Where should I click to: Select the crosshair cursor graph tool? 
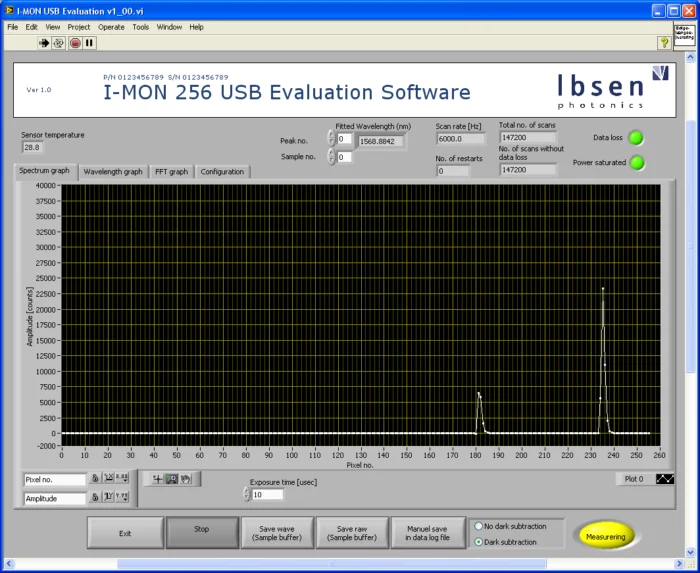click(x=157, y=479)
